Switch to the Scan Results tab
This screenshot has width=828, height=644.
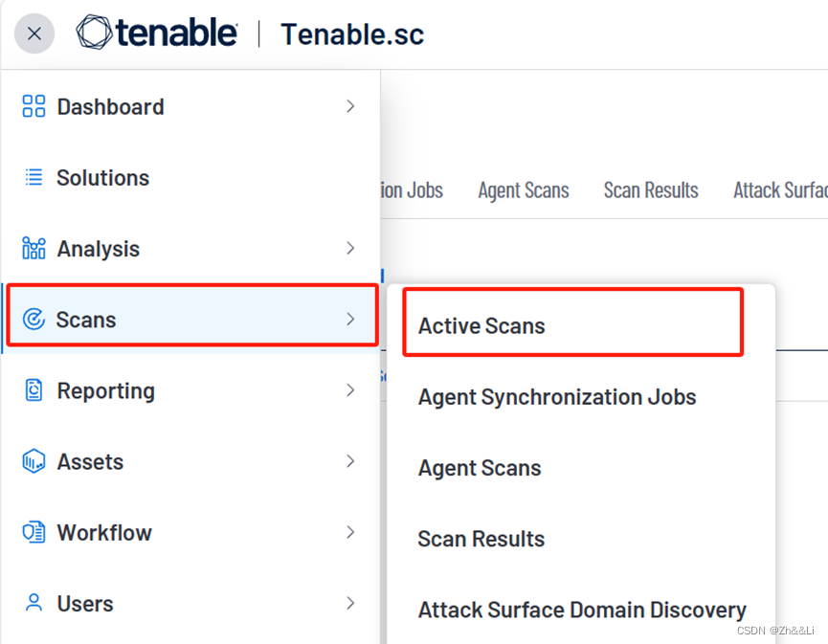[x=651, y=189]
